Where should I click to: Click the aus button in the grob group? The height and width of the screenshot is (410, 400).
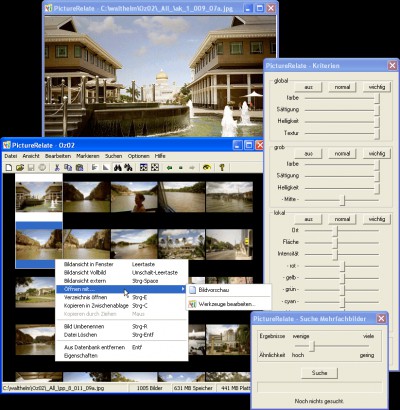(309, 154)
